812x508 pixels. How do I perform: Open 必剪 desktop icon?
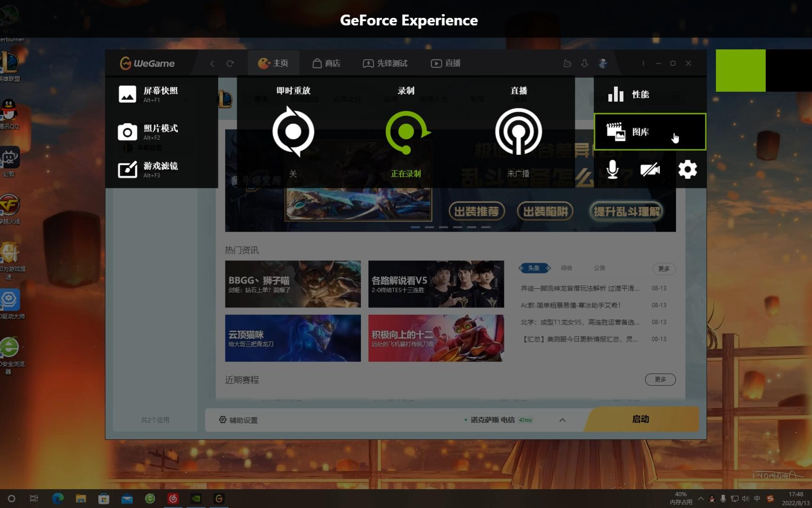pyautogui.click(x=9, y=161)
